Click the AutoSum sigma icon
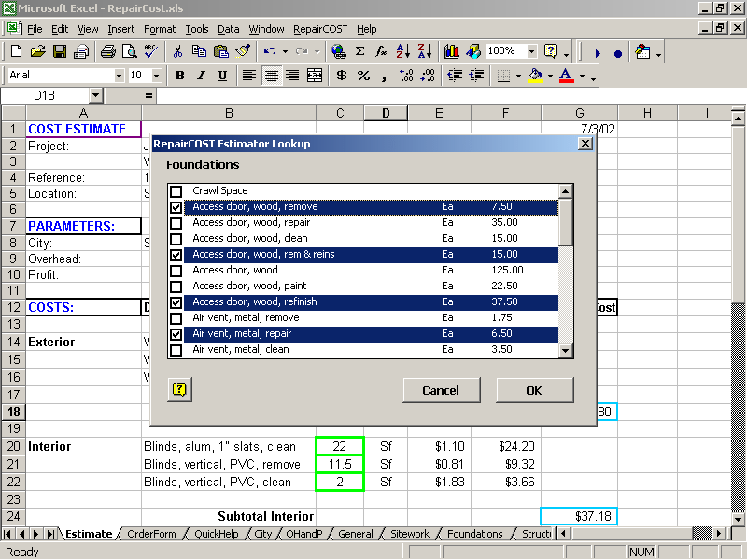 pos(359,51)
